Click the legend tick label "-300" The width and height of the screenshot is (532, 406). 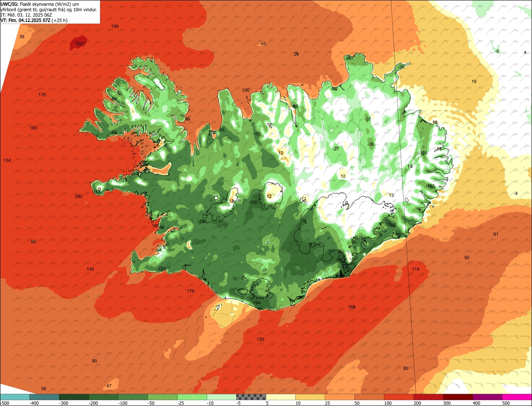tap(64, 403)
